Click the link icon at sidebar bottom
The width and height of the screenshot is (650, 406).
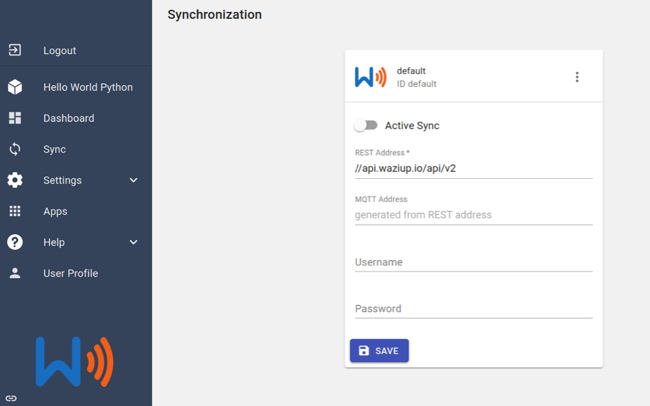click(11, 398)
